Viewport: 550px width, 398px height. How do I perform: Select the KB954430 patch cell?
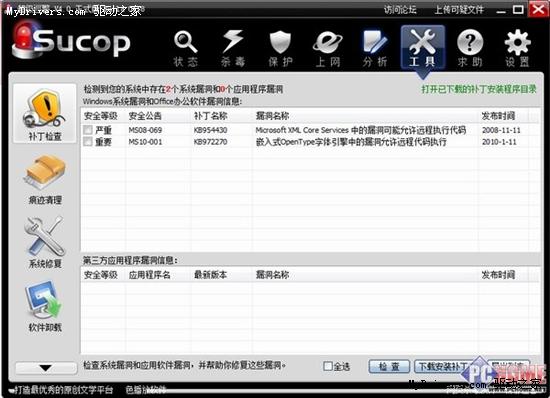(210, 130)
